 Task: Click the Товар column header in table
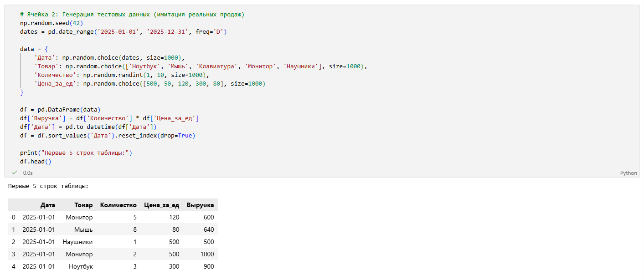click(83, 205)
